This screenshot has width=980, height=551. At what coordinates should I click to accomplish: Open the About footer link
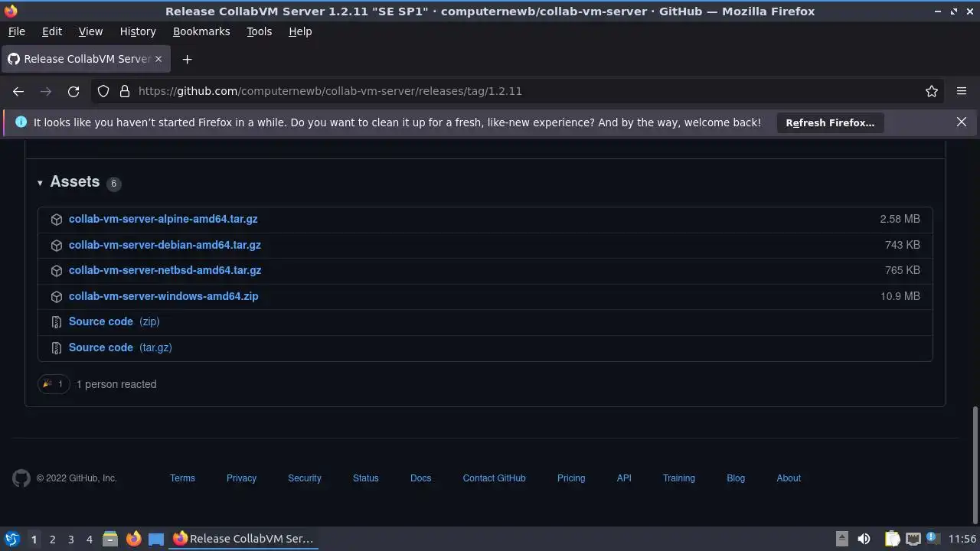point(789,478)
